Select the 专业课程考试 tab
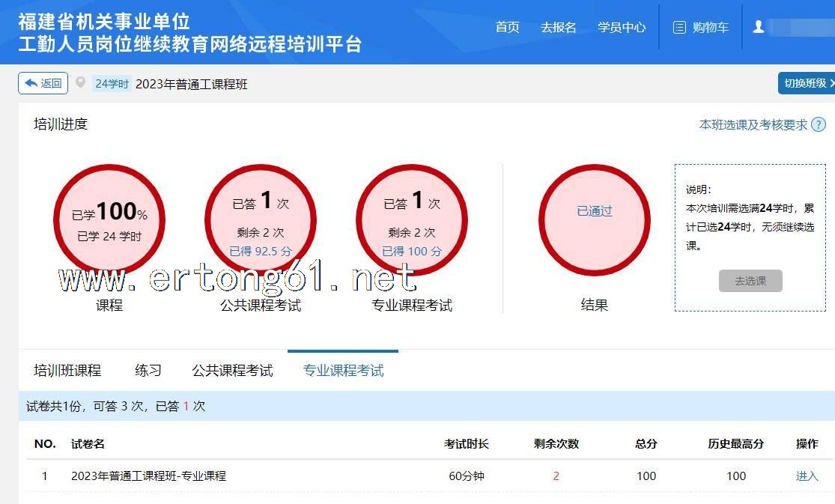 click(343, 371)
